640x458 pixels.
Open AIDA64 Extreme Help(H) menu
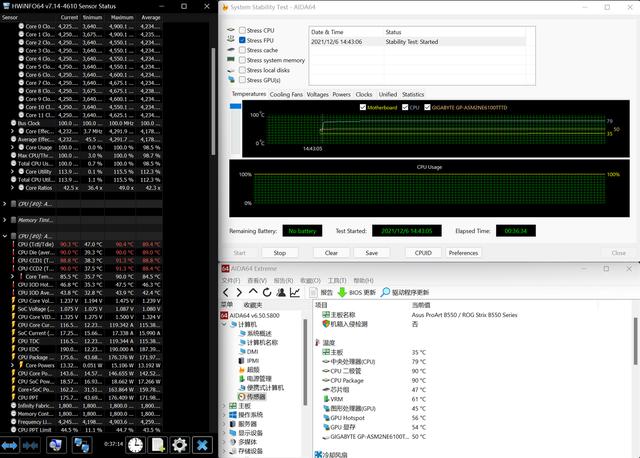[x=363, y=280]
